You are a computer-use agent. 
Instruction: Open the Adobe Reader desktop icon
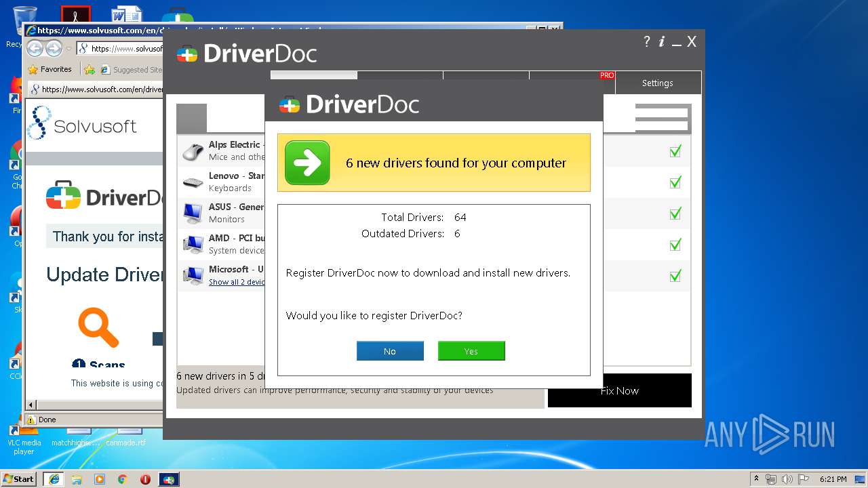76,15
